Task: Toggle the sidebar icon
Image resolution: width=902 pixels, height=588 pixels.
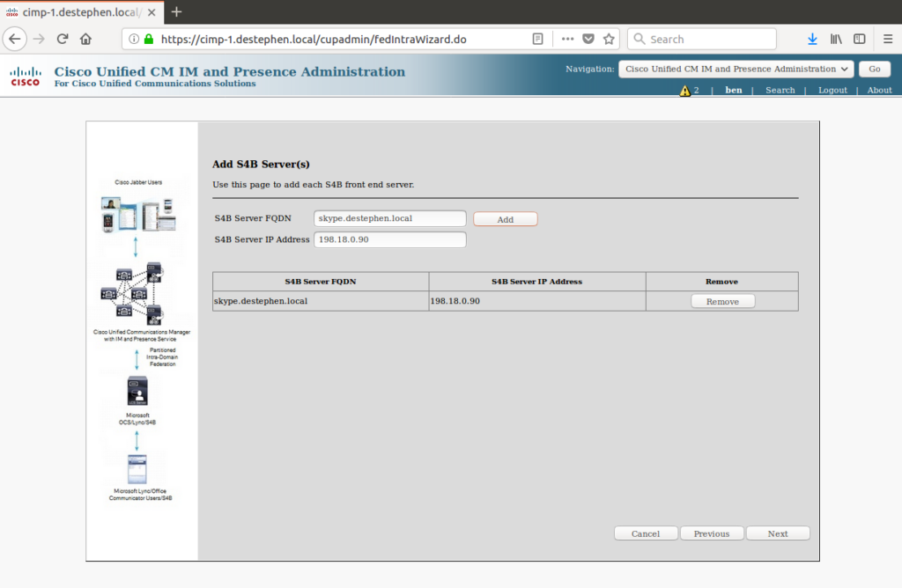Action: coord(860,39)
